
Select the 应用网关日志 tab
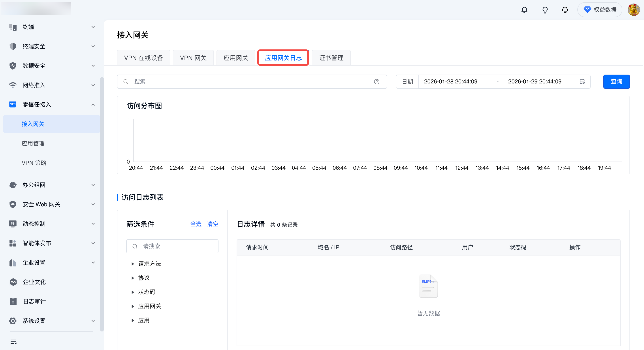pyautogui.click(x=283, y=58)
